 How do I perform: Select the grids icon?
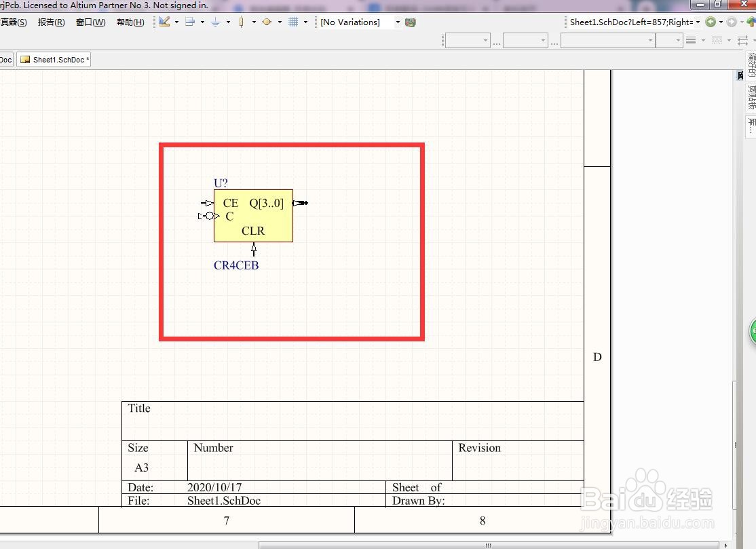(293, 22)
